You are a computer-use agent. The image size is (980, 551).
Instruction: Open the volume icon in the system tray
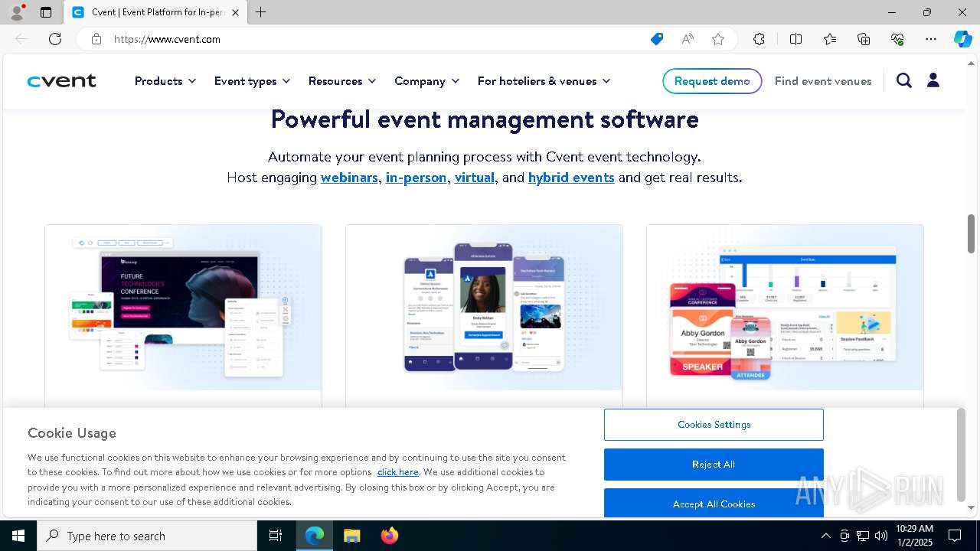tap(881, 536)
